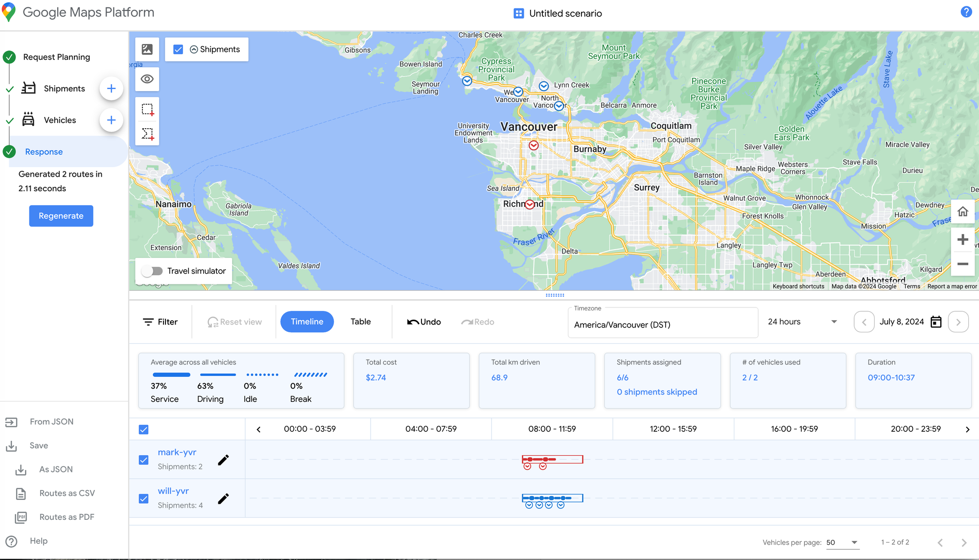
Task: Open the 24 hours range dropdown
Action: (803, 322)
